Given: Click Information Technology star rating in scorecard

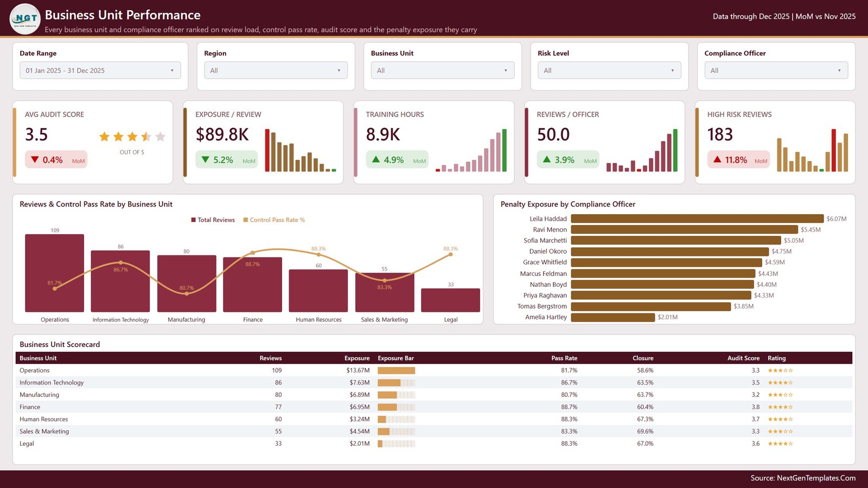Looking at the screenshot, I should (780, 383).
